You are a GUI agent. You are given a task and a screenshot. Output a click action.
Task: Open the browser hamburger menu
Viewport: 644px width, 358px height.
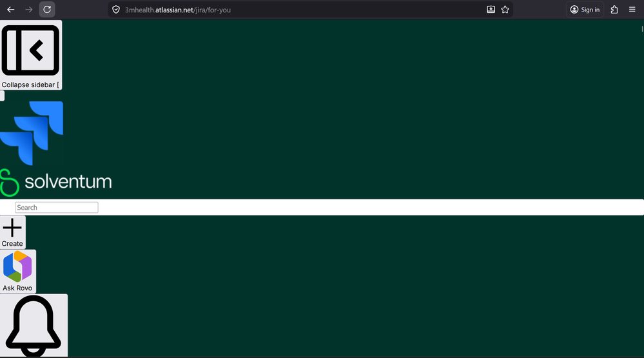[x=632, y=10]
